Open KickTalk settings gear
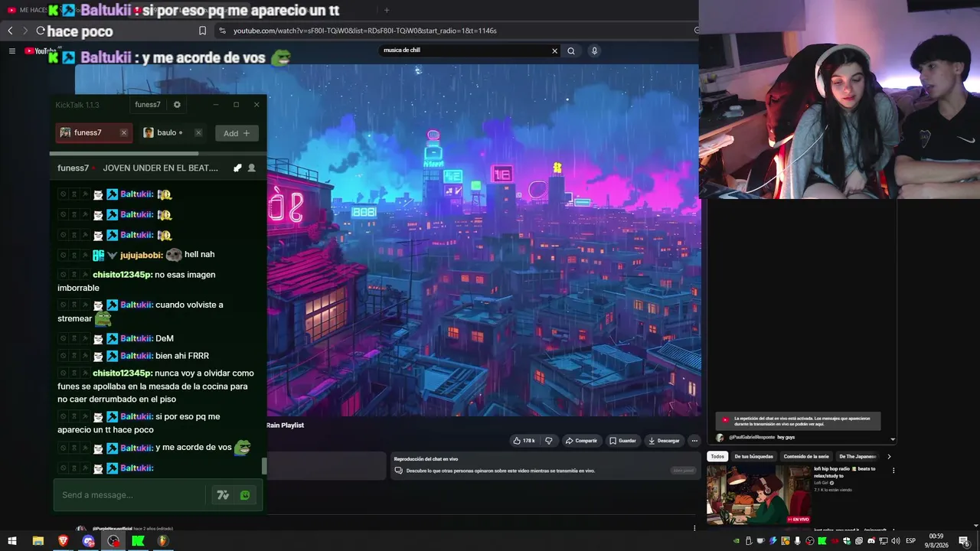Image resolution: width=980 pixels, height=551 pixels. point(177,105)
